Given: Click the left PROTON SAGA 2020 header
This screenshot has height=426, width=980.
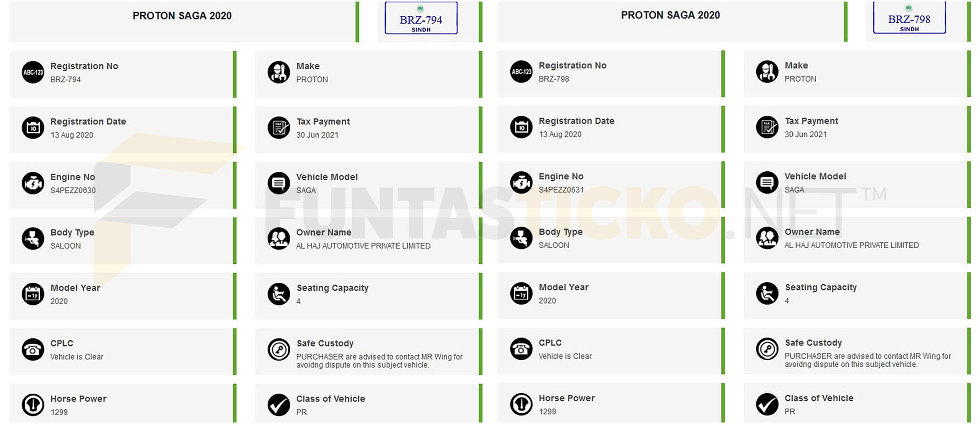Looking at the screenshot, I should (x=183, y=16).
